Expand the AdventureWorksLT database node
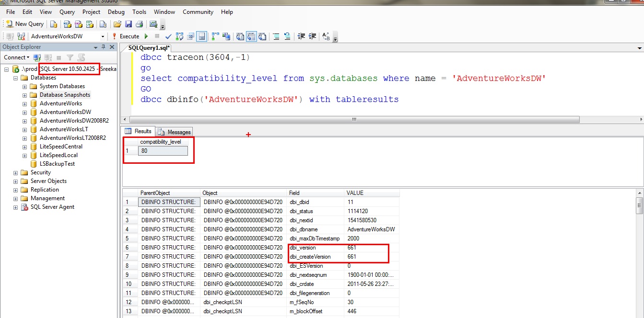644x318 pixels. click(25, 129)
